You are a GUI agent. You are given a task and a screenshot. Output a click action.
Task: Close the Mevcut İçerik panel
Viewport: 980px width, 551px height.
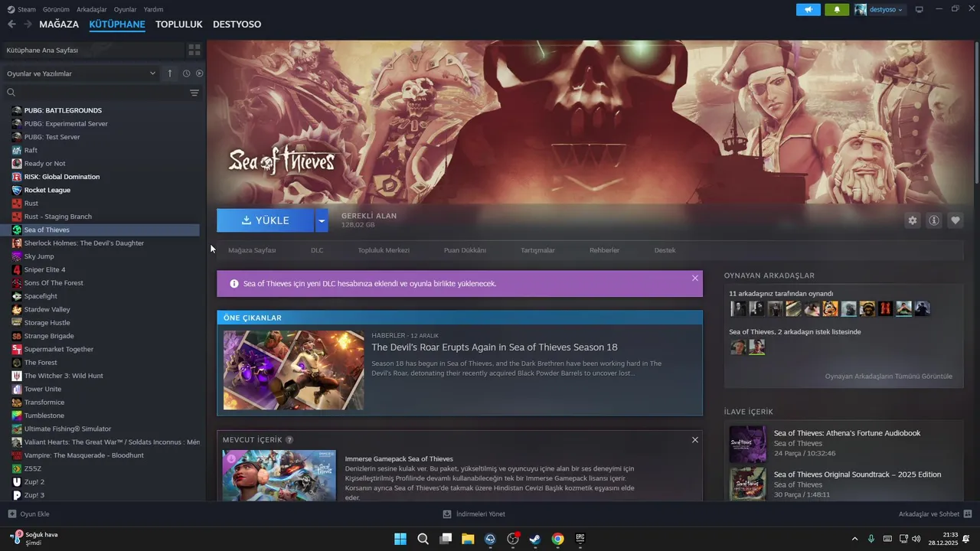(695, 440)
